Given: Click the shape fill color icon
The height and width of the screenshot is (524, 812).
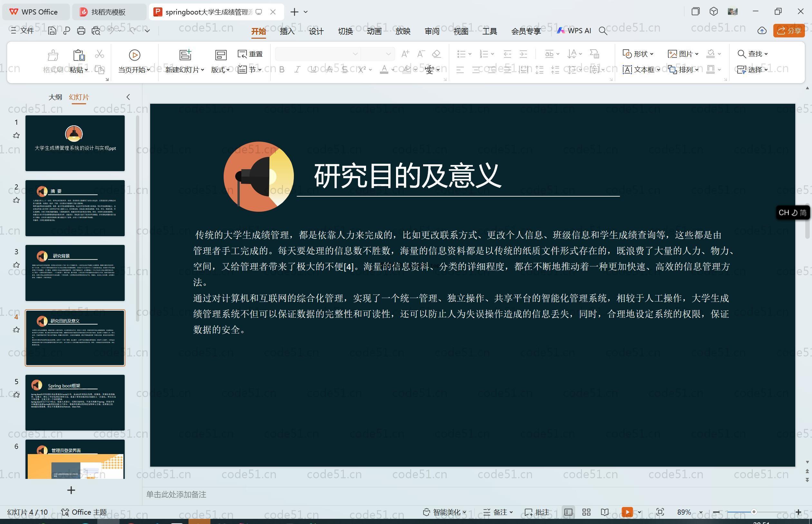Looking at the screenshot, I should (710, 54).
